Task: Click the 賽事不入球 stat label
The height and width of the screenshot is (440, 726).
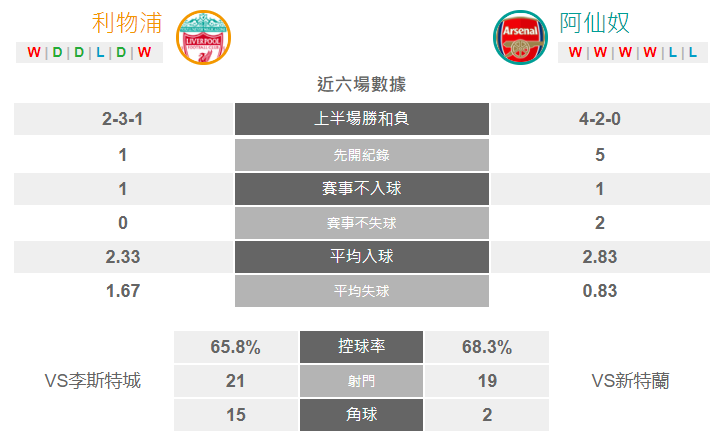Action: [362, 189]
